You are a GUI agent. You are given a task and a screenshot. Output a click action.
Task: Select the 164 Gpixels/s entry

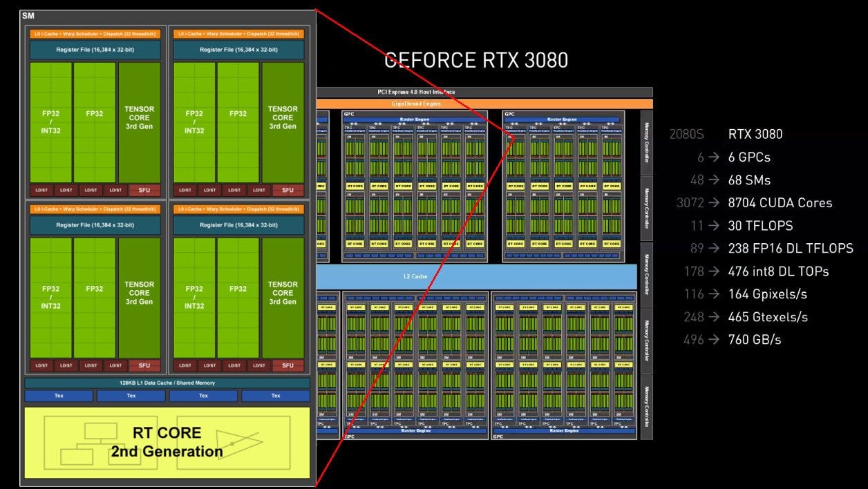[x=768, y=294]
